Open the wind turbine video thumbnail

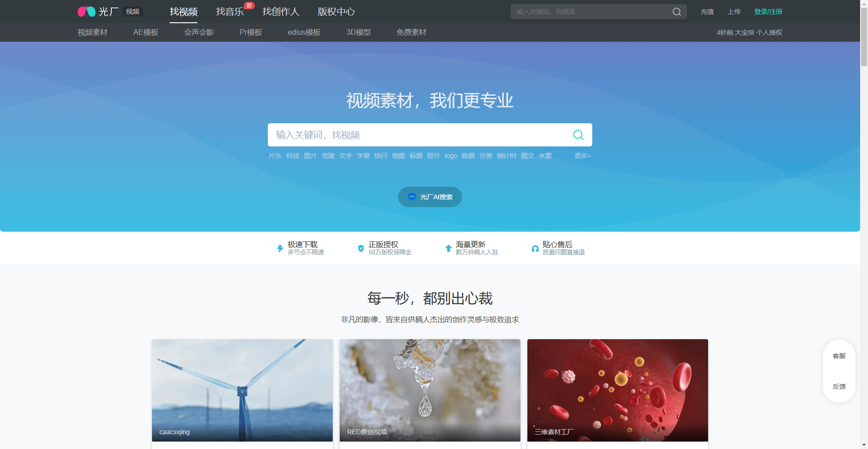coord(242,390)
